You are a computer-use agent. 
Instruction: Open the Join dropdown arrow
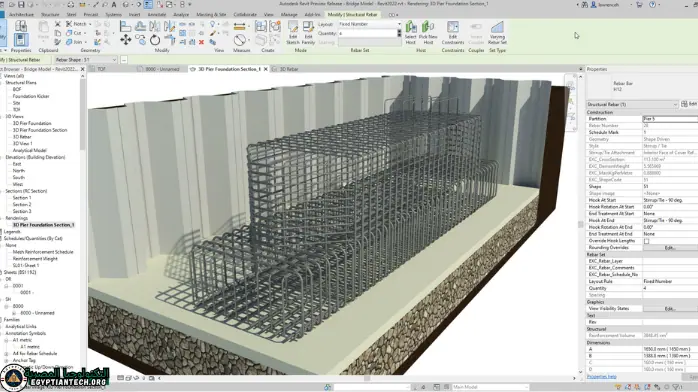tap(85, 43)
